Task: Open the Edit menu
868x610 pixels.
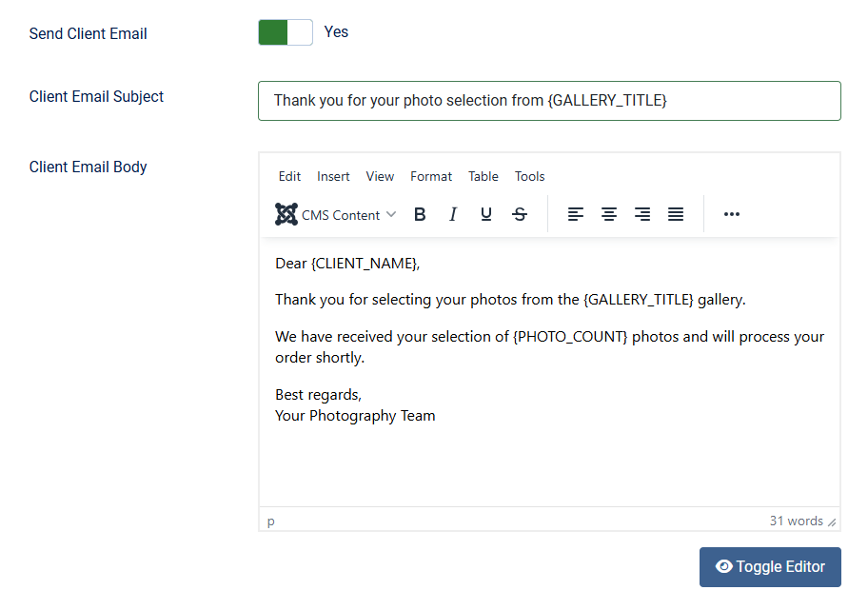Action: (x=289, y=176)
